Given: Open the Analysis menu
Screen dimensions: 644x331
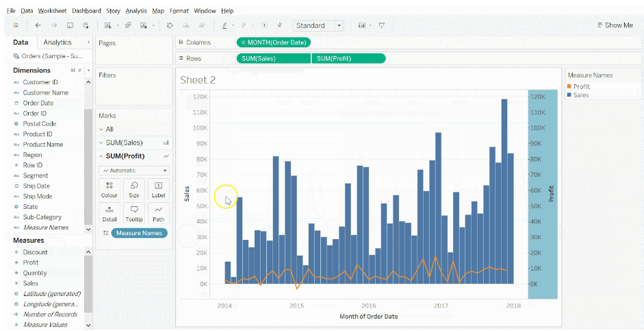Looking at the screenshot, I should coord(136,11).
